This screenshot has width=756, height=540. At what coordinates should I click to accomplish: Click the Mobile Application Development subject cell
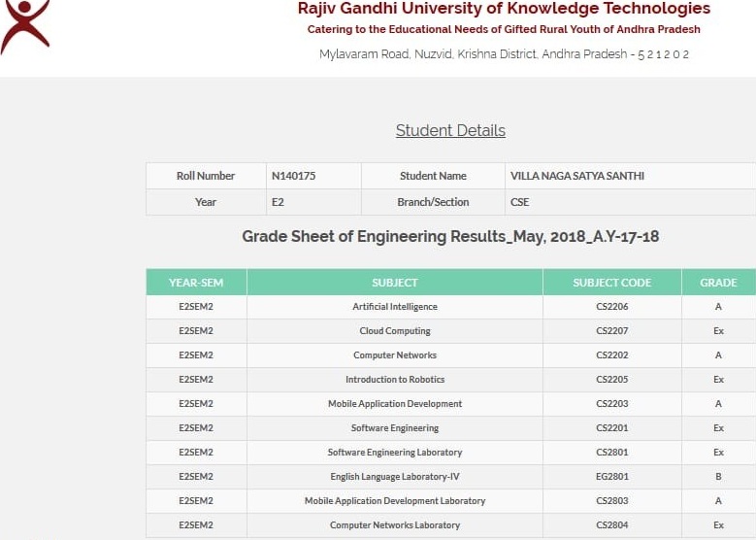(x=395, y=404)
